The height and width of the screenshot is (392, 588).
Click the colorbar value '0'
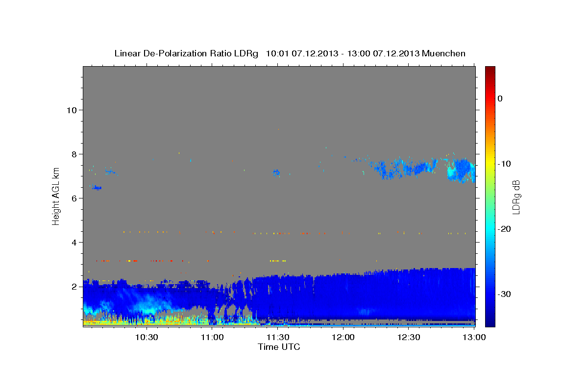[x=500, y=98]
